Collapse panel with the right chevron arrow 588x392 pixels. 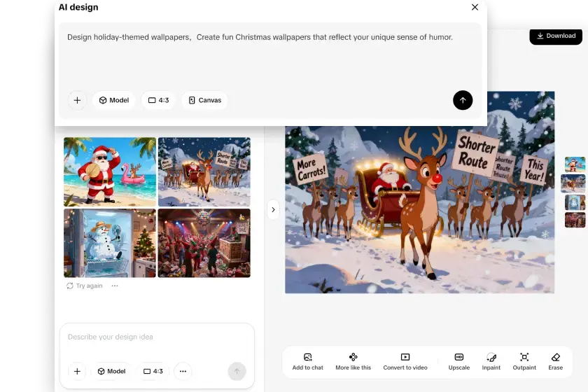click(273, 210)
